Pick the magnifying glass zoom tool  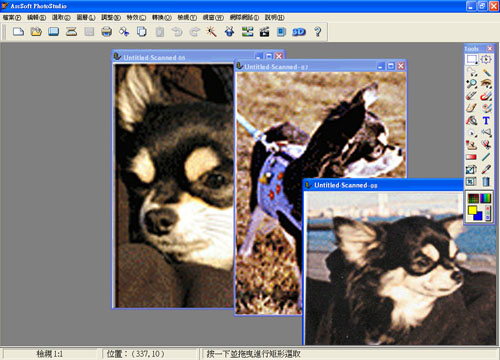click(471, 84)
